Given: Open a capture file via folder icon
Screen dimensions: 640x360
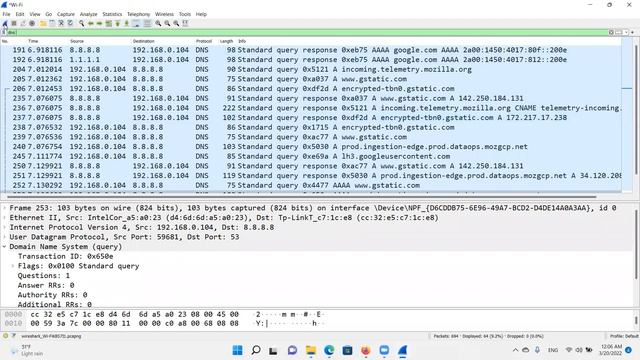Looking at the screenshot, I should coord(43,24).
